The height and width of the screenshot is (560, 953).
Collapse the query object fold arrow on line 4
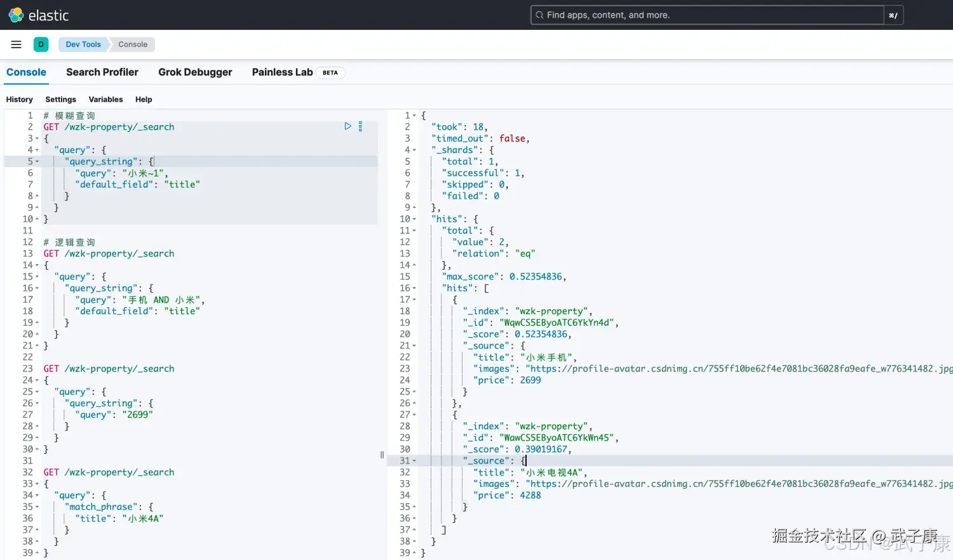36,150
